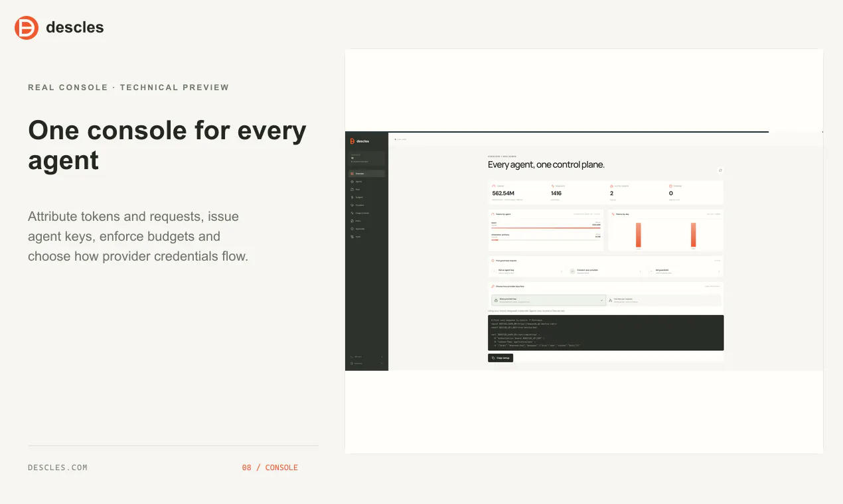Open the Agents item in console sidebar
This screenshot has height=504, width=843.
click(x=366, y=182)
